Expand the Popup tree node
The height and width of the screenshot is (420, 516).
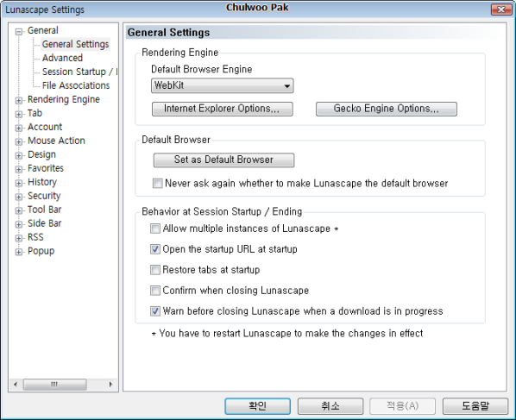[19, 253]
